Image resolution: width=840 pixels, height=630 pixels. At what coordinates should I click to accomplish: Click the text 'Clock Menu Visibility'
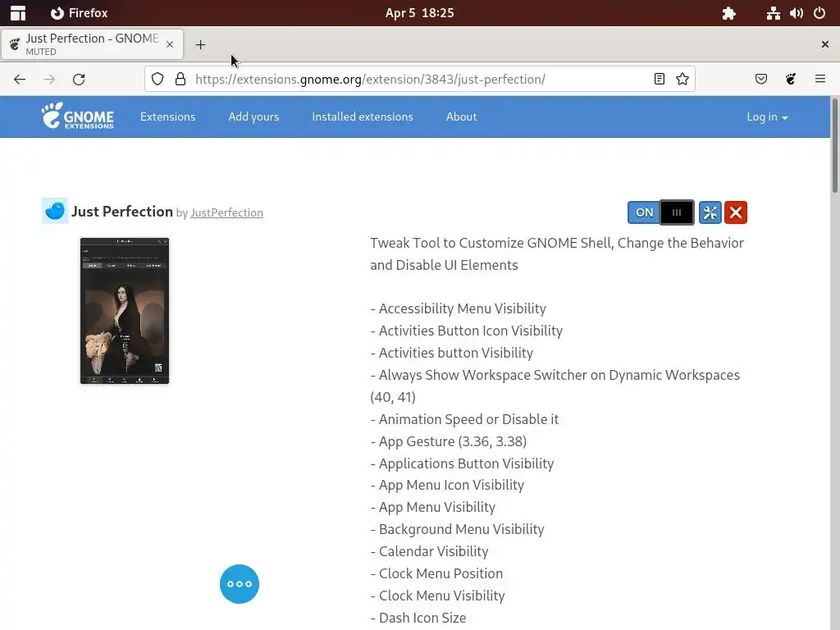tap(442, 596)
